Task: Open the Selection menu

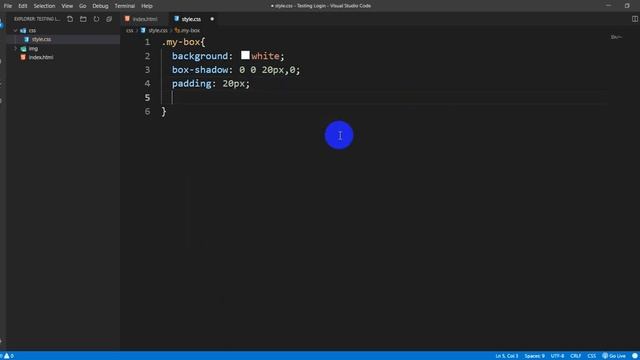Action: tap(44, 6)
